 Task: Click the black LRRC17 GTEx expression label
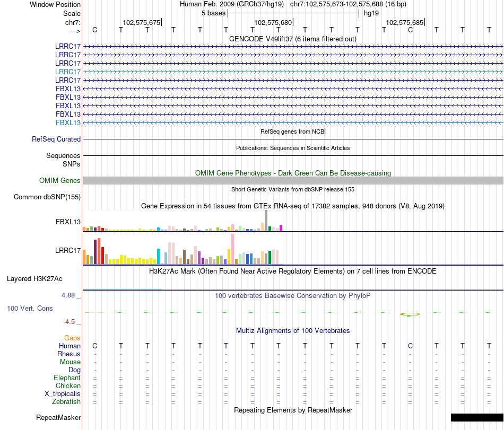[x=68, y=250]
